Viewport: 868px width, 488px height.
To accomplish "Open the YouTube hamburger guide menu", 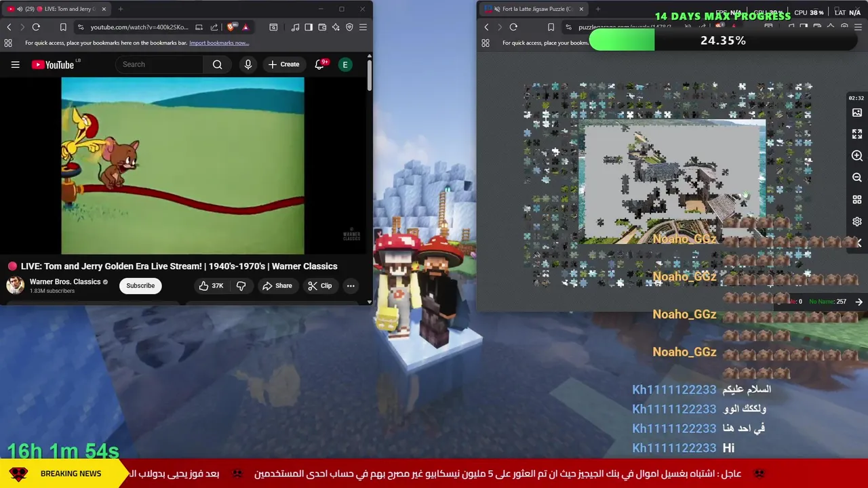I will click(x=15, y=64).
